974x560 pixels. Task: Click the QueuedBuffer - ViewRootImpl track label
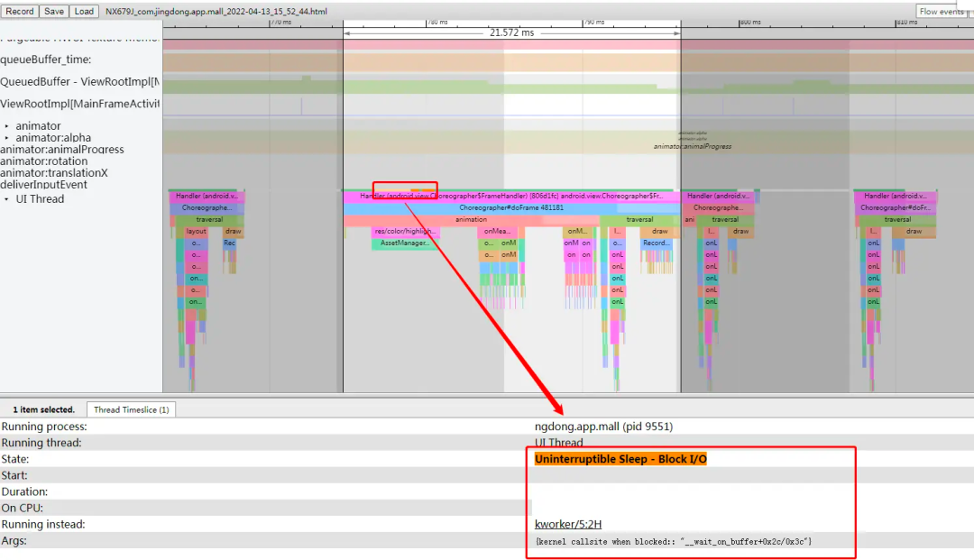[79, 82]
